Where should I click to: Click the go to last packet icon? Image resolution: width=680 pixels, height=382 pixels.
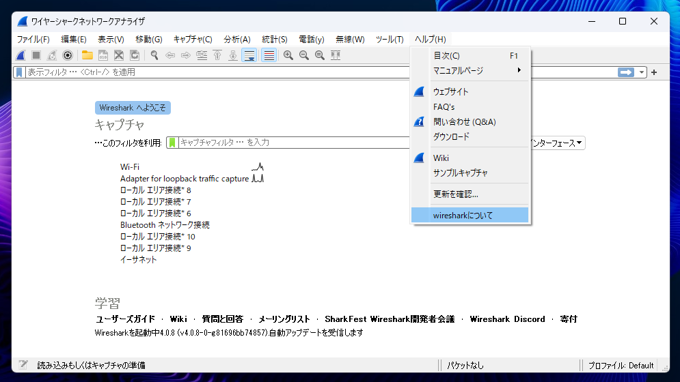coord(233,56)
